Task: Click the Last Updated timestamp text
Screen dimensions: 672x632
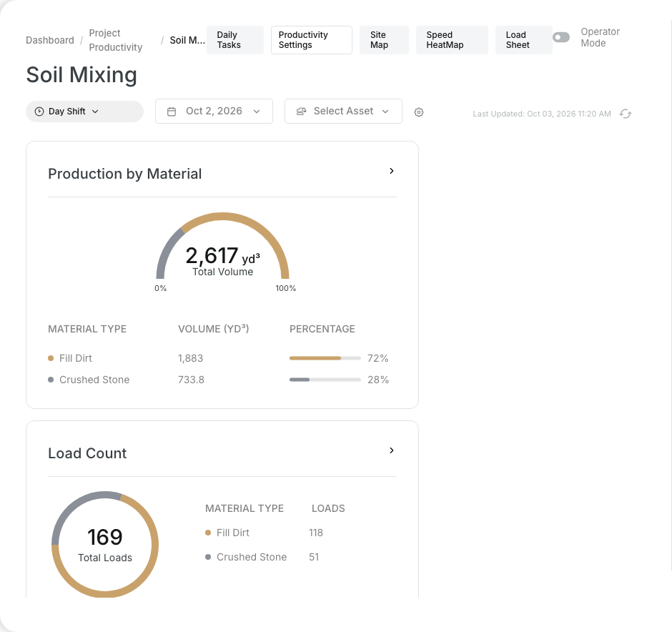Action: pyautogui.click(x=542, y=114)
